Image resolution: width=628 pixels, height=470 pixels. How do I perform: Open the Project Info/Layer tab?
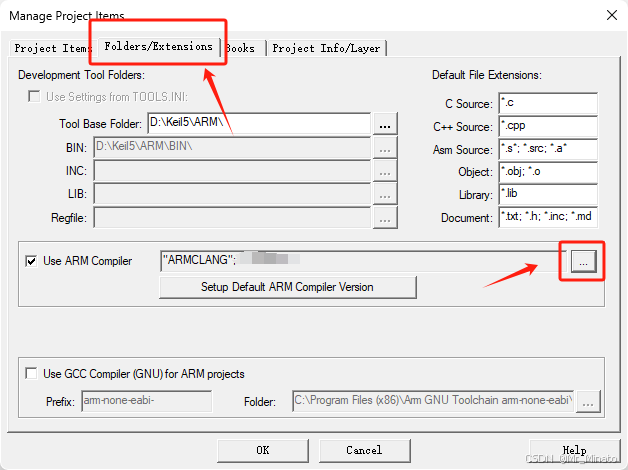[326, 48]
